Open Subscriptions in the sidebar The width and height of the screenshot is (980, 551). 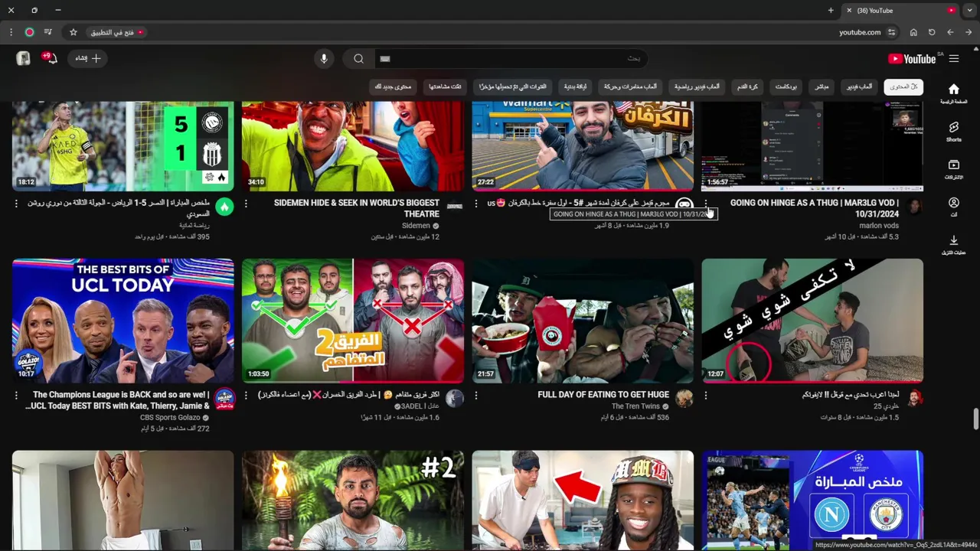[x=953, y=169]
